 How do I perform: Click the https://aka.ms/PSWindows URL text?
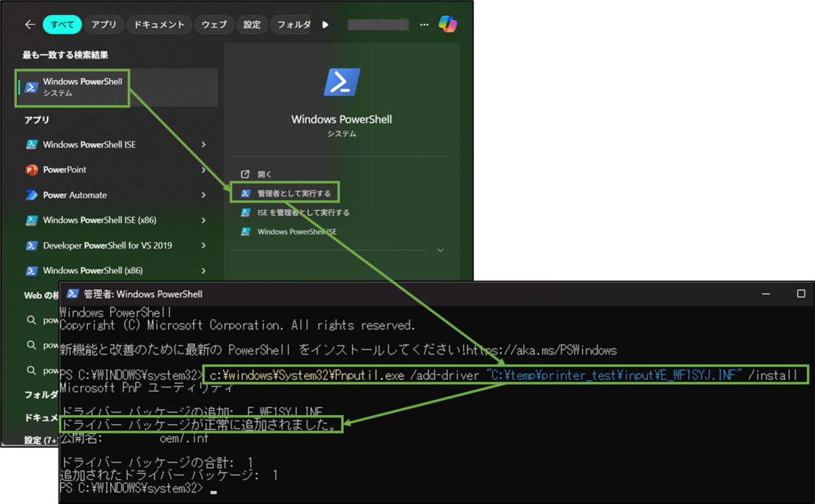click(x=540, y=350)
